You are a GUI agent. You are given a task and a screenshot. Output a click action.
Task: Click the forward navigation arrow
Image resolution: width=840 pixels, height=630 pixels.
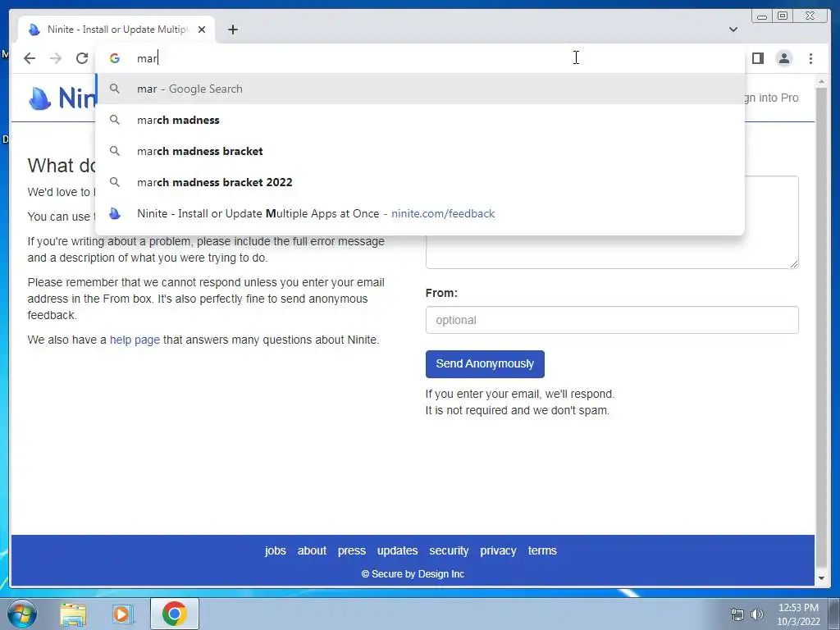click(x=56, y=58)
